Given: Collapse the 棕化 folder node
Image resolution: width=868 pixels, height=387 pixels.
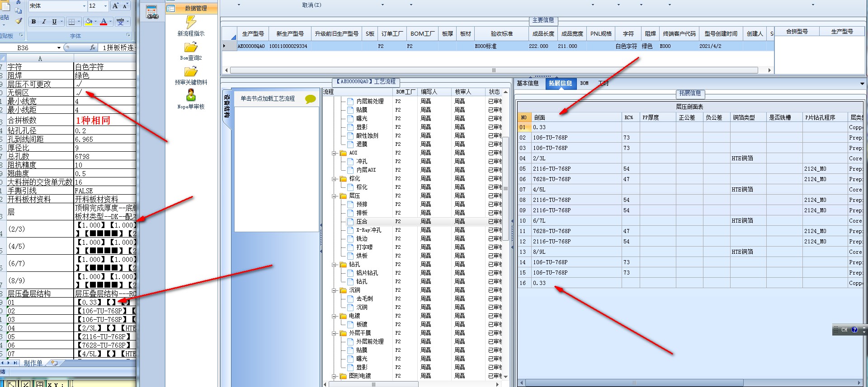Looking at the screenshot, I should click(x=334, y=179).
